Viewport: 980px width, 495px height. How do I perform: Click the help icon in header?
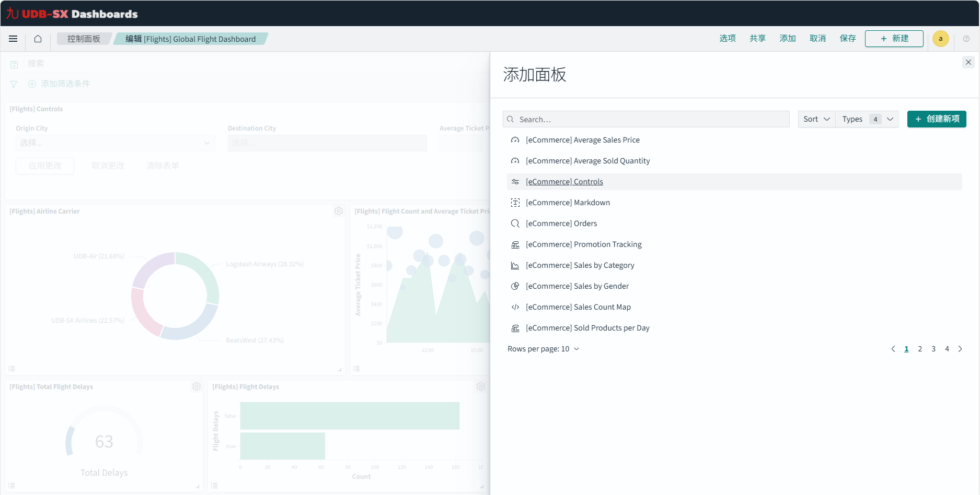(966, 39)
